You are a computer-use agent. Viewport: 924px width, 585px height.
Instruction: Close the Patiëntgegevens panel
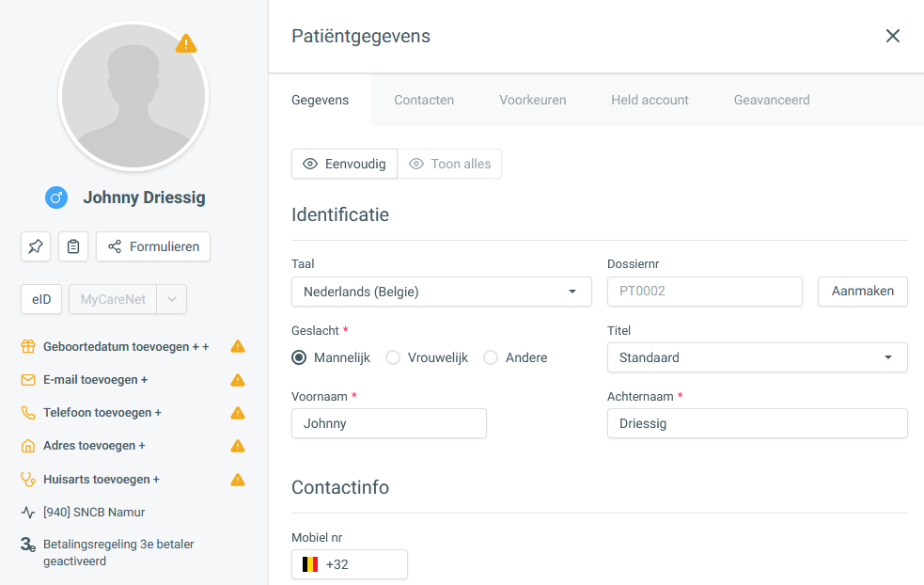pos(893,36)
